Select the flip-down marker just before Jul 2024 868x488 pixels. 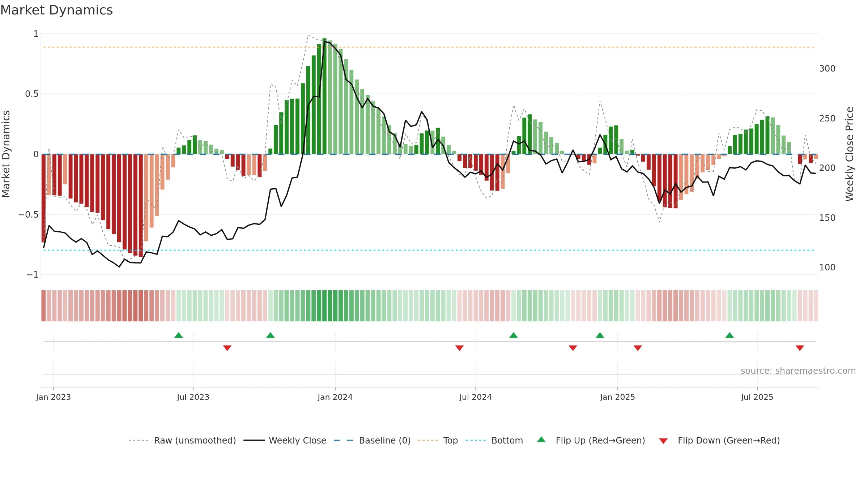459,348
